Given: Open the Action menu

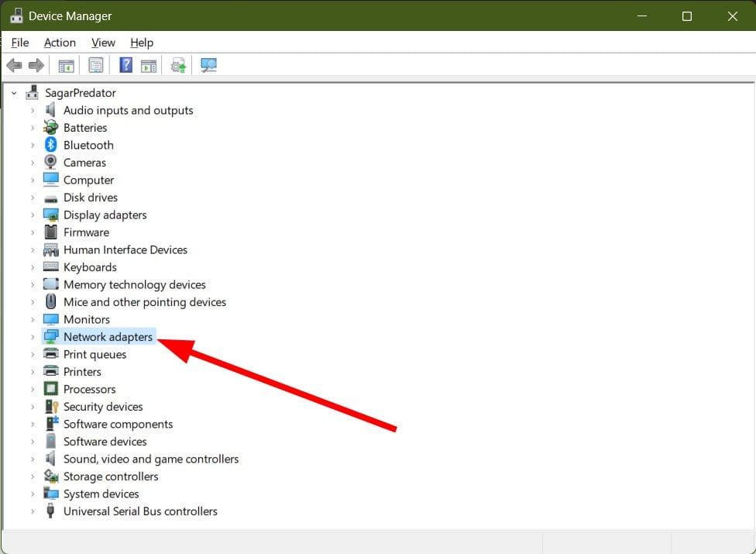Looking at the screenshot, I should pos(60,43).
